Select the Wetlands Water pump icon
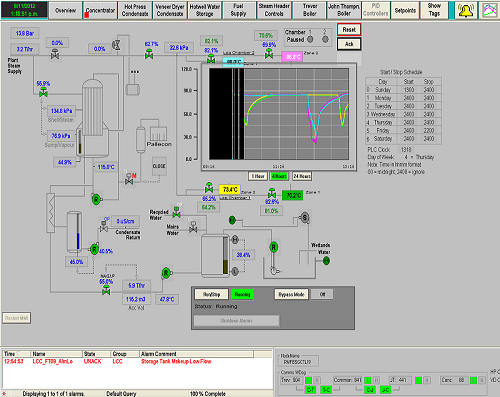The height and width of the screenshot is (397, 500). pyautogui.click(x=326, y=261)
